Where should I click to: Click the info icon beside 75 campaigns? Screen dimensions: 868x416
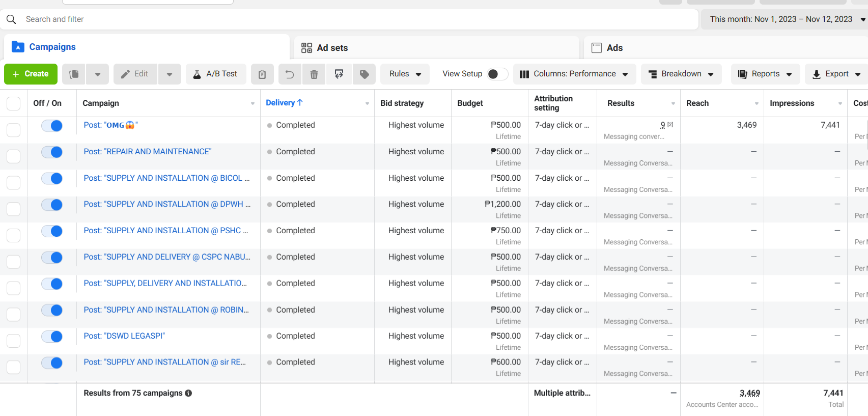(x=188, y=393)
